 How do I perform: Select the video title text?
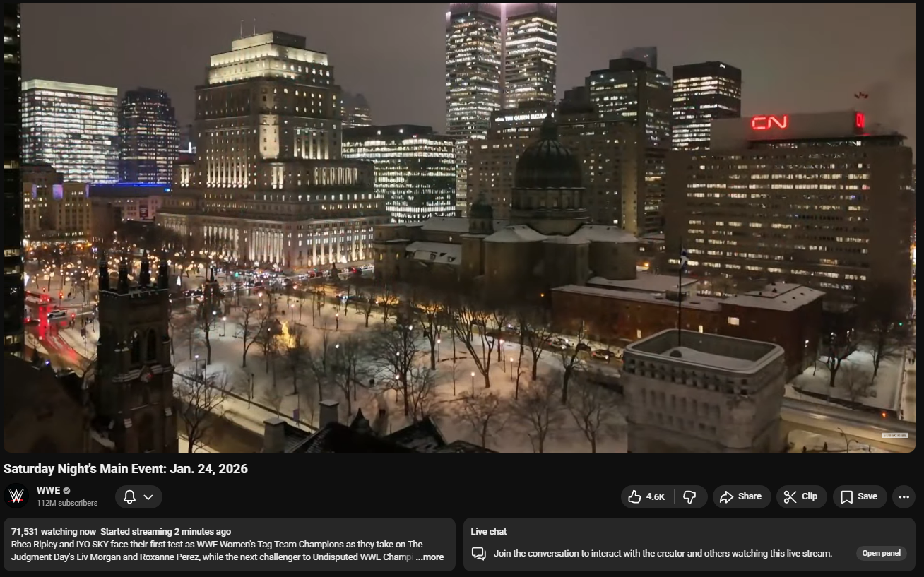click(x=126, y=469)
